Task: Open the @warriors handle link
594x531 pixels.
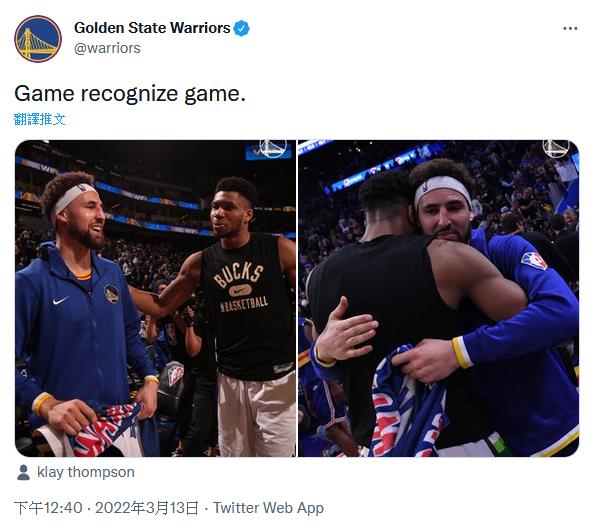Action: pos(107,48)
